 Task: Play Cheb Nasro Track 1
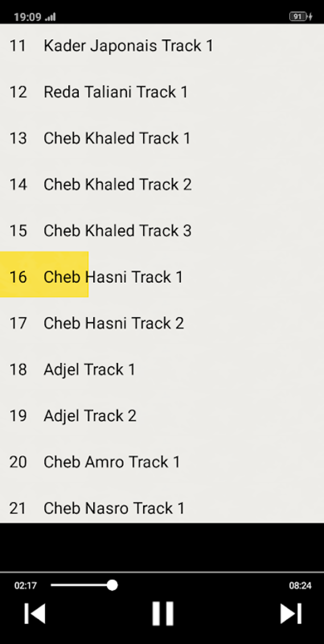point(114,508)
